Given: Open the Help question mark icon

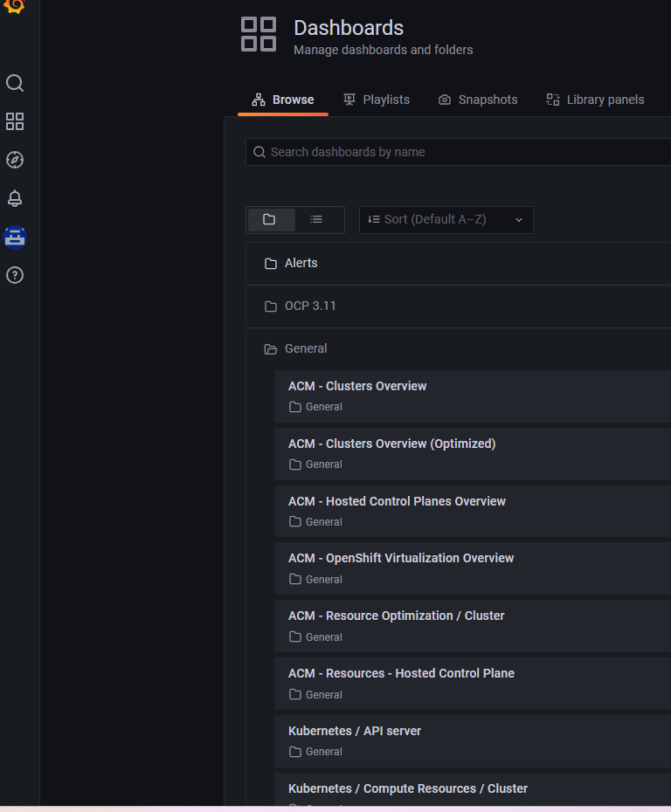Looking at the screenshot, I should 15,276.
